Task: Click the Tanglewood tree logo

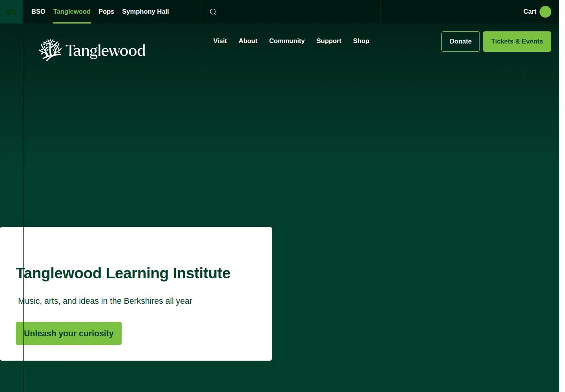Action: coord(92,50)
